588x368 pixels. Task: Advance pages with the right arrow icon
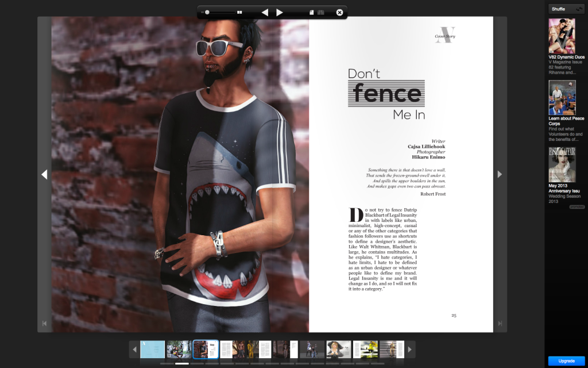[x=280, y=11]
